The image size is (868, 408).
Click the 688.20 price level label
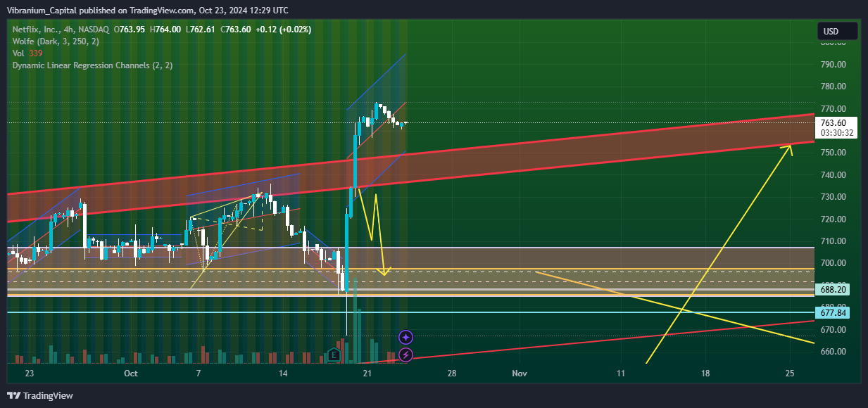coord(833,289)
